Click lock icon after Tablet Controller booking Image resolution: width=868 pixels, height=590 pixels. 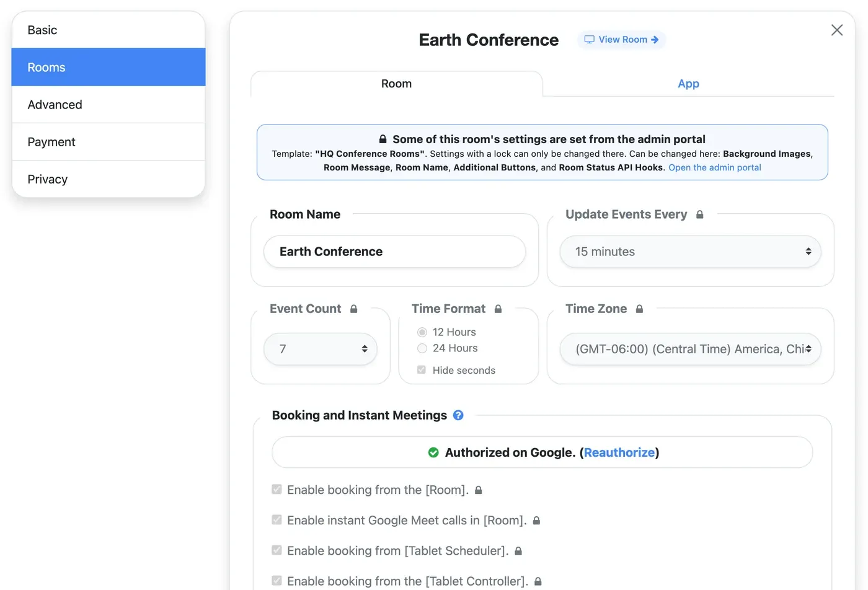click(x=538, y=581)
